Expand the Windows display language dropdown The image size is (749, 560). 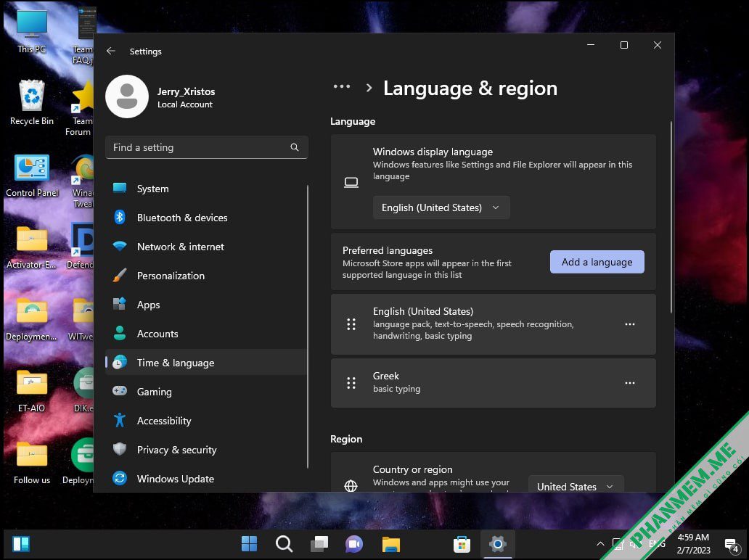point(441,207)
